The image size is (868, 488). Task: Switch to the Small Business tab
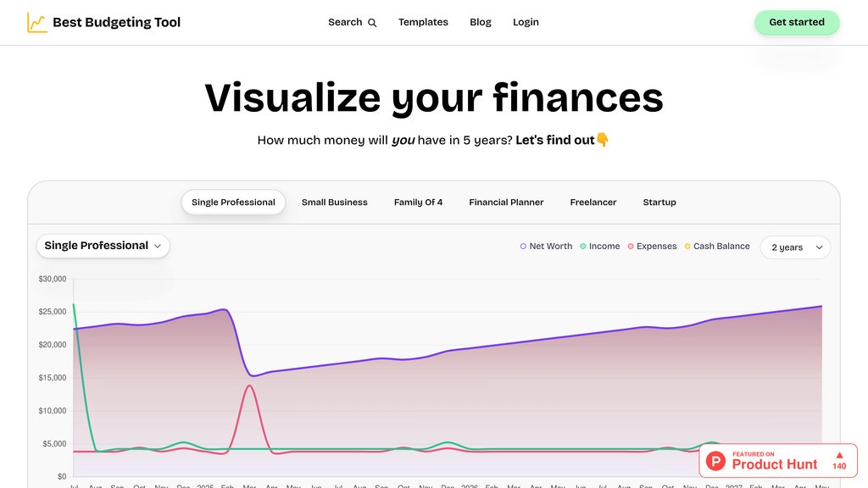tap(334, 202)
